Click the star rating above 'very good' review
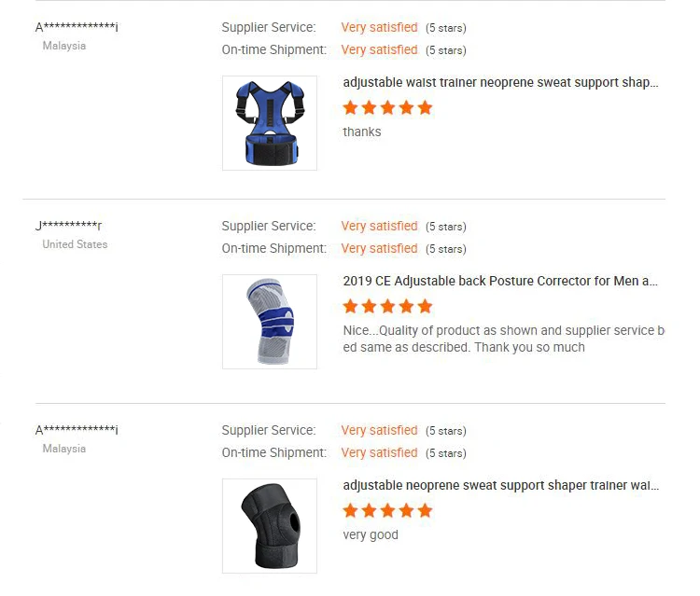Screen dimensions: 700x596 click(x=387, y=510)
